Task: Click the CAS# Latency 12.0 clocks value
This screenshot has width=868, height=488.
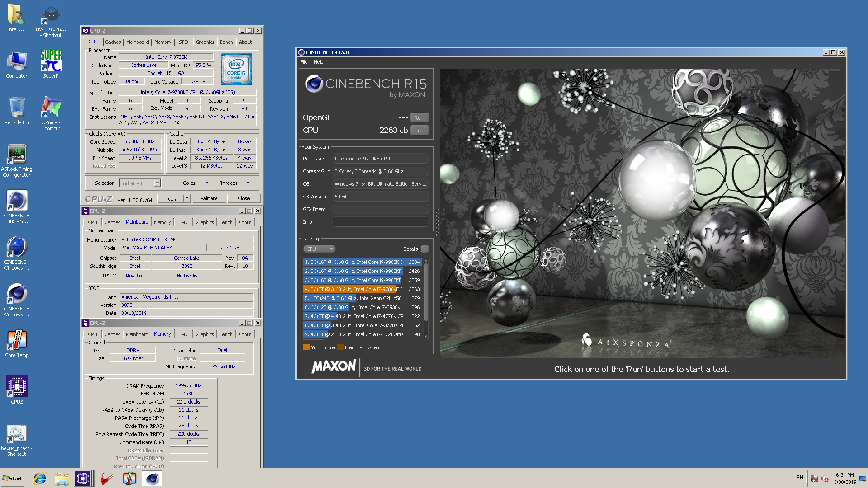Action: click(x=189, y=402)
